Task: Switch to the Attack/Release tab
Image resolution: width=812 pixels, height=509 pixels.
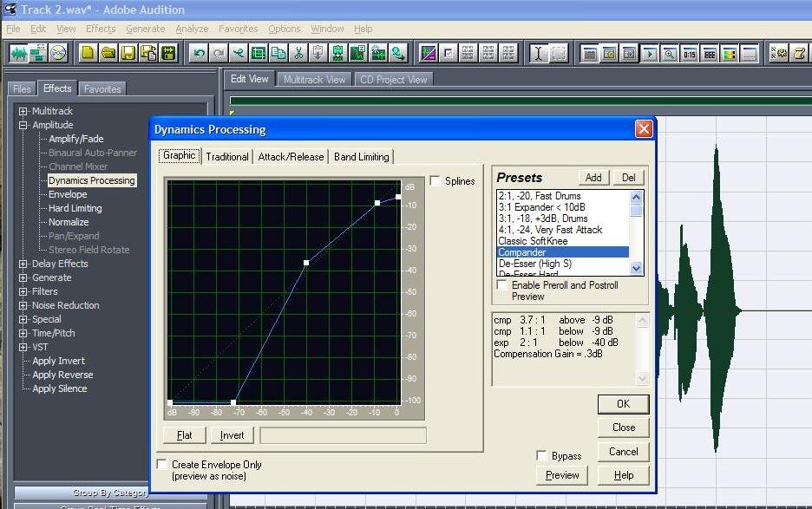Action: click(x=291, y=157)
